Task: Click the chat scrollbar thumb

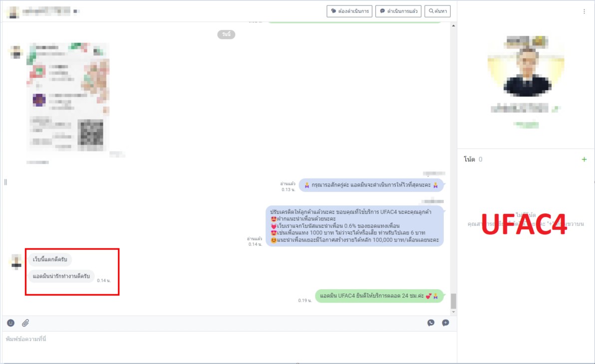Action: click(x=453, y=301)
